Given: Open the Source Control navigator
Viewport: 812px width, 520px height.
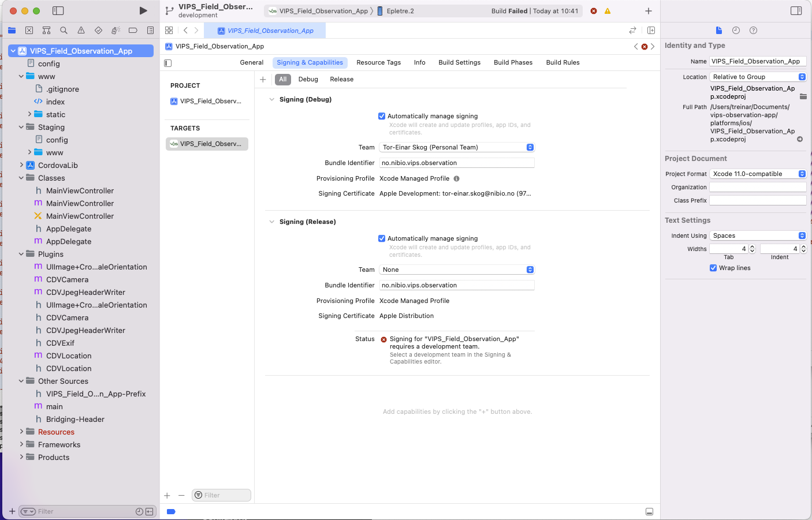Looking at the screenshot, I should click(x=29, y=31).
